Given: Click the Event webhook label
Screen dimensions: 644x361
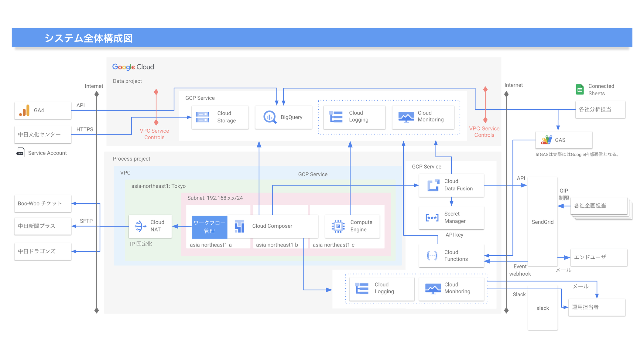Looking at the screenshot, I should [520, 270].
